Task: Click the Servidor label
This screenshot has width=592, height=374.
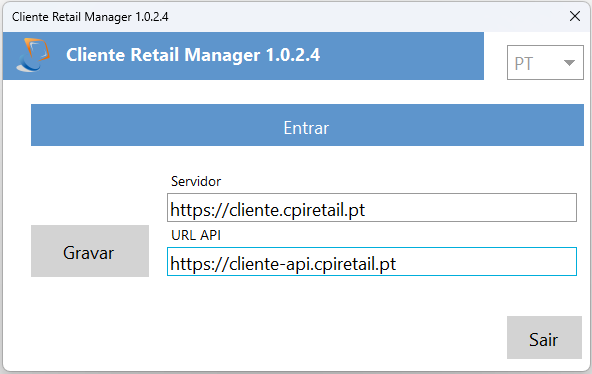Action: tap(196, 182)
